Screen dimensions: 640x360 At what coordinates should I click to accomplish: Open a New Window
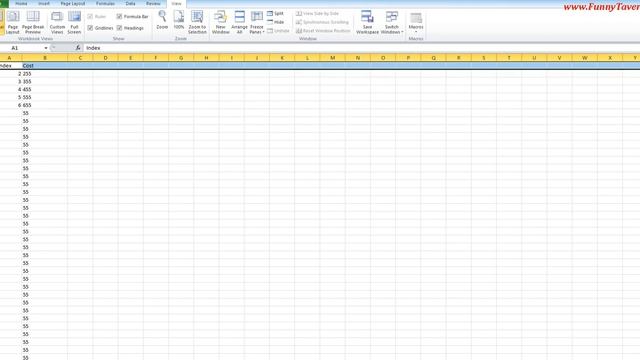click(x=220, y=22)
